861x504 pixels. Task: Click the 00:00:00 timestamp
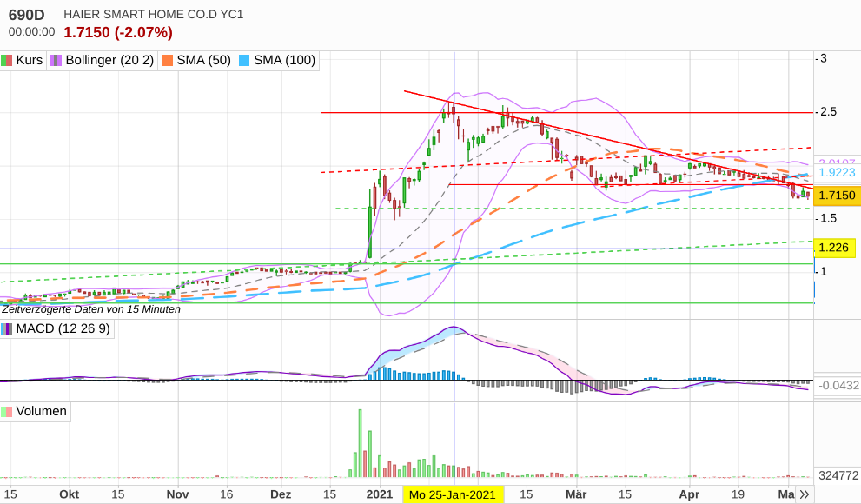31,32
